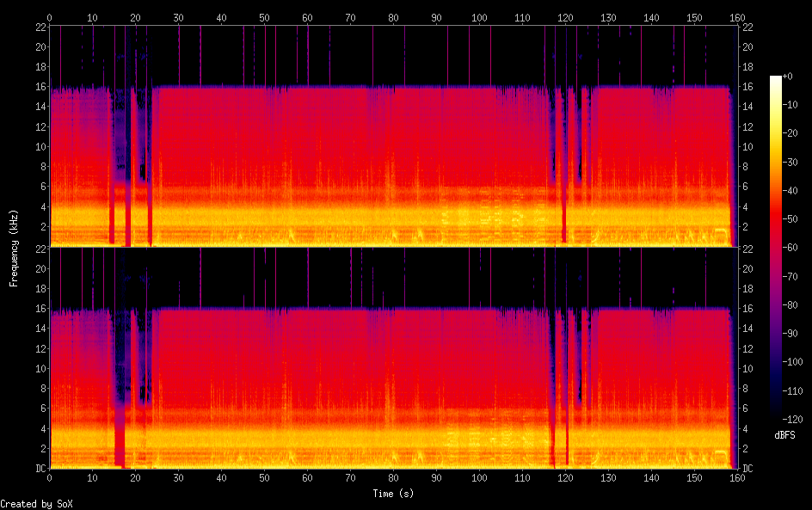
Task: Click the "100" tick on the bottom time axis
Action: tap(479, 478)
